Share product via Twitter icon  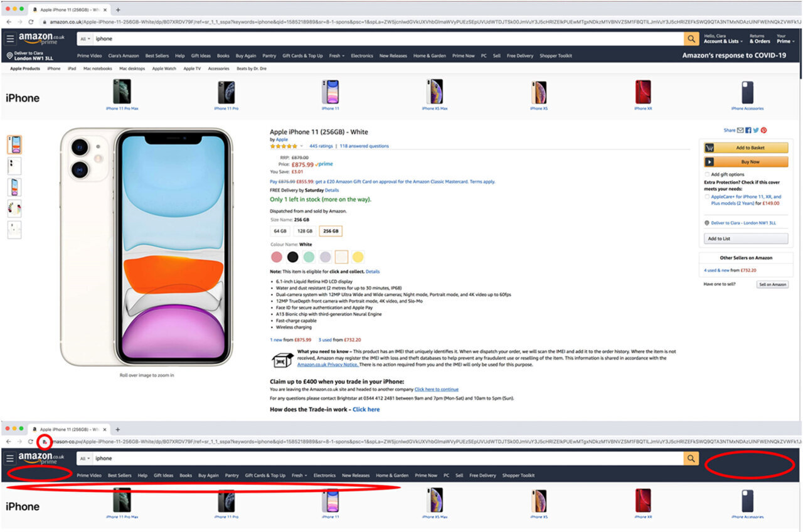756,130
